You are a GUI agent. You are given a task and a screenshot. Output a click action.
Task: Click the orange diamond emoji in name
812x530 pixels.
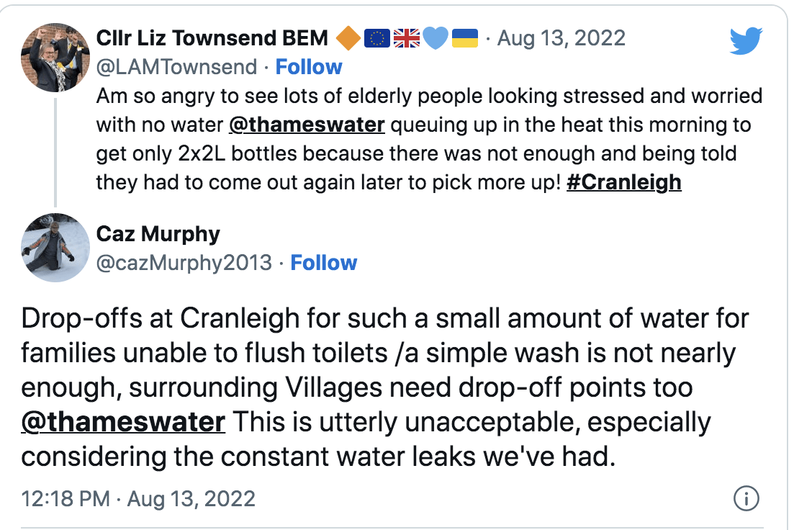pos(348,38)
